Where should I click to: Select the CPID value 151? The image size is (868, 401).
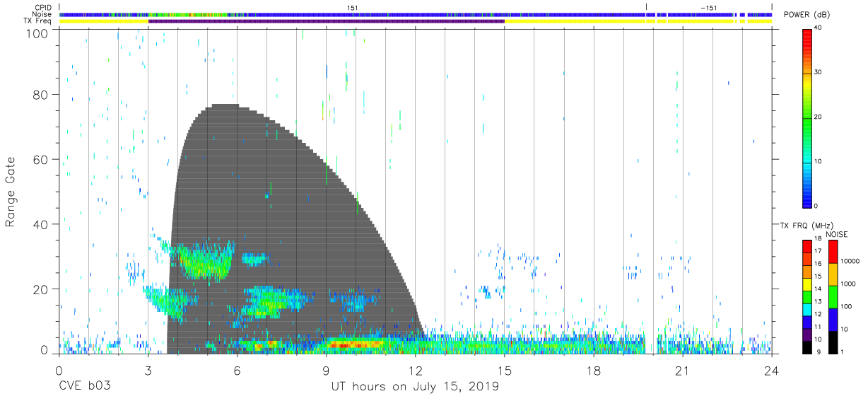[351, 7]
